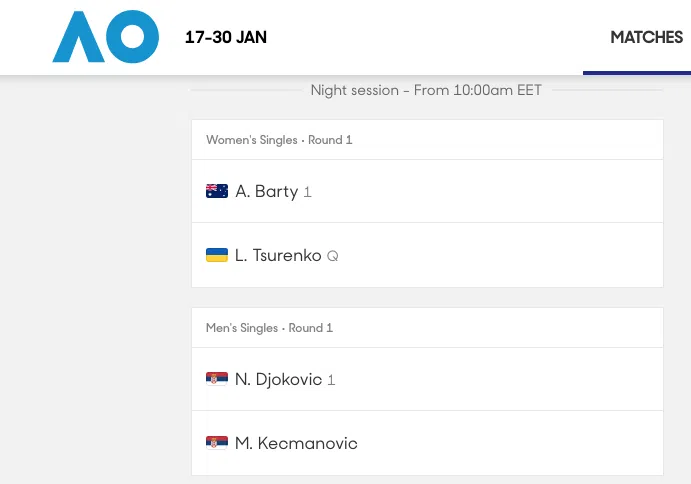Click Tsurenko's qualifier Q marker
Viewport: 691px width, 484px height.
(333, 256)
